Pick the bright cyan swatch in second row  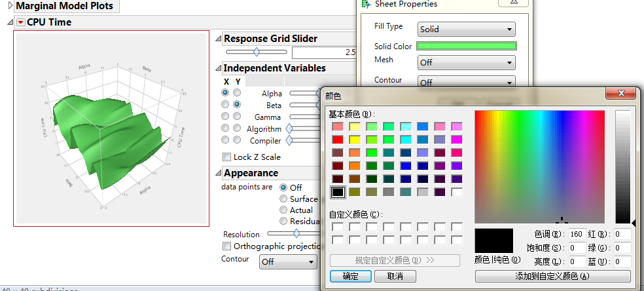pos(406,140)
